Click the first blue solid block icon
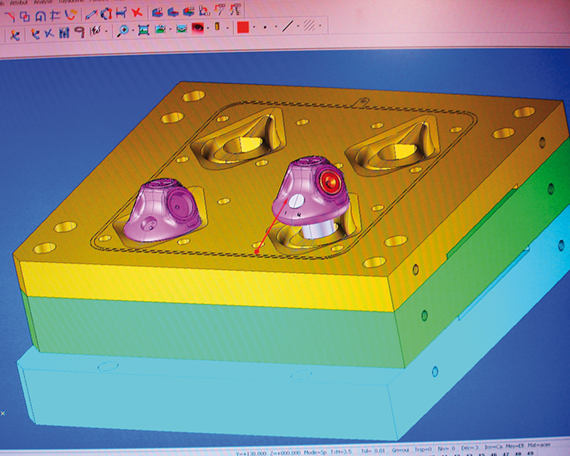 click(x=157, y=12)
